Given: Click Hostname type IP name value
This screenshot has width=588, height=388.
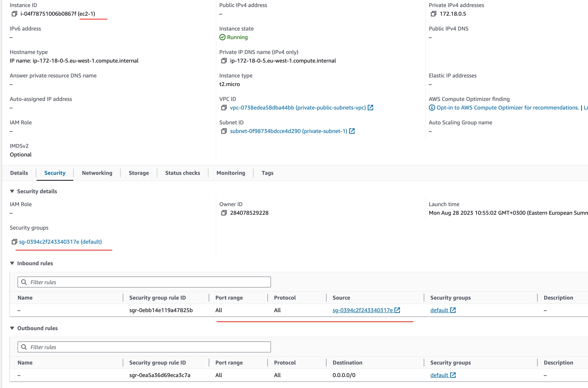Looking at the screenshot, I should tap(74, 61).
